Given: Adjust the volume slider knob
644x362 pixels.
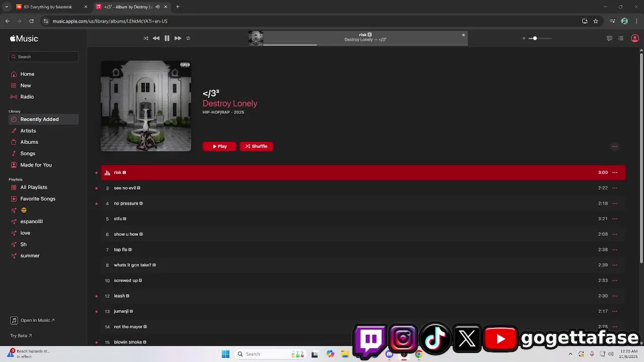Looking at the screenshot, I should point(535,38).
